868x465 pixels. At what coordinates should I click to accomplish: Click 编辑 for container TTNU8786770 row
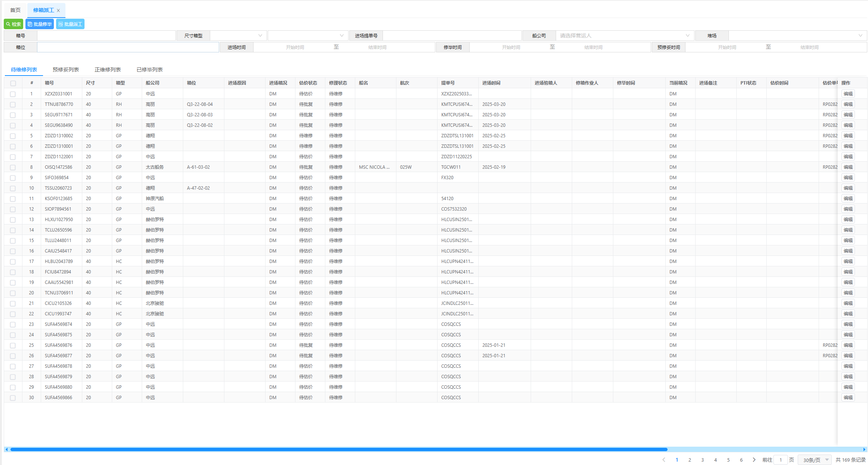848,104
